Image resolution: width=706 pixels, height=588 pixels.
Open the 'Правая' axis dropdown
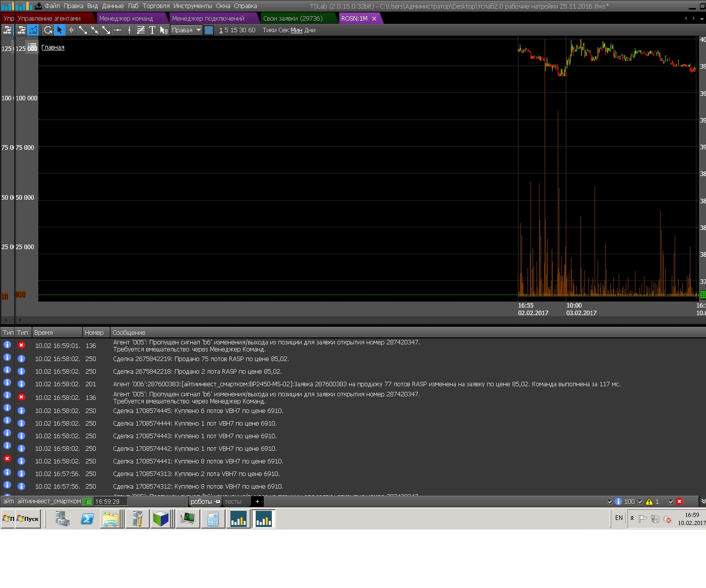coord(186,30)
